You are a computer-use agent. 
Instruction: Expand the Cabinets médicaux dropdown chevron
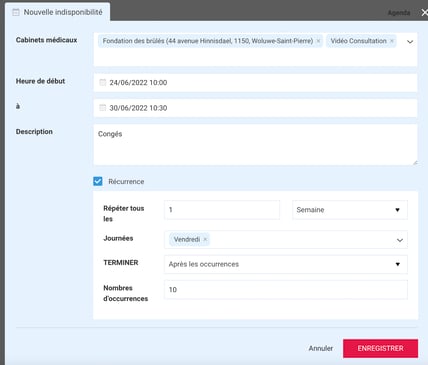pos(410,42)
